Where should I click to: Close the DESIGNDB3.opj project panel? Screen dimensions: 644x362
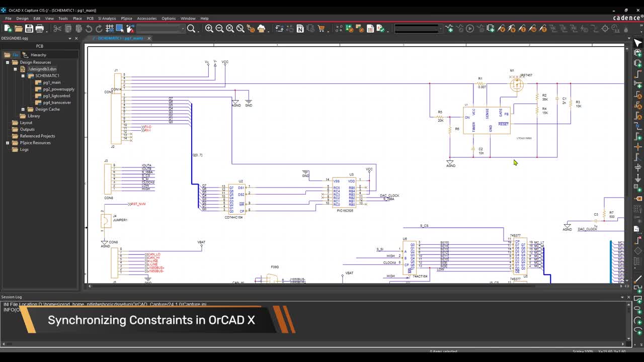tap(76, 38)
